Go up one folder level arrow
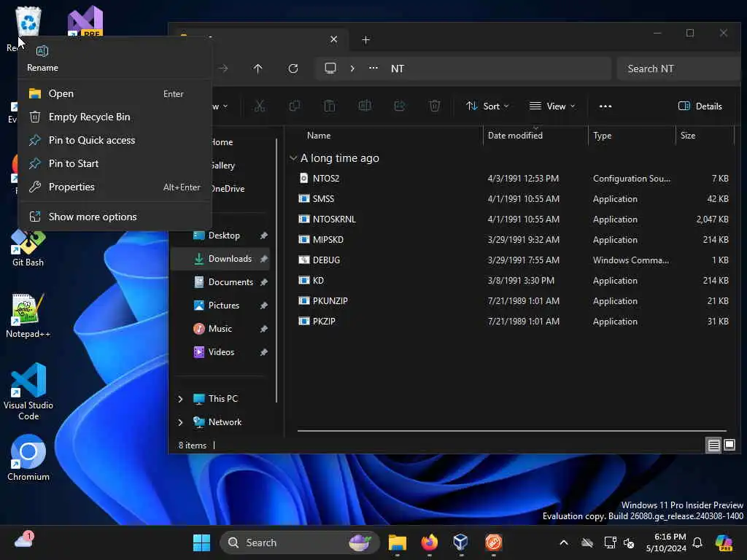The width and height of the screenshot is (747, 560). [258, 69]
